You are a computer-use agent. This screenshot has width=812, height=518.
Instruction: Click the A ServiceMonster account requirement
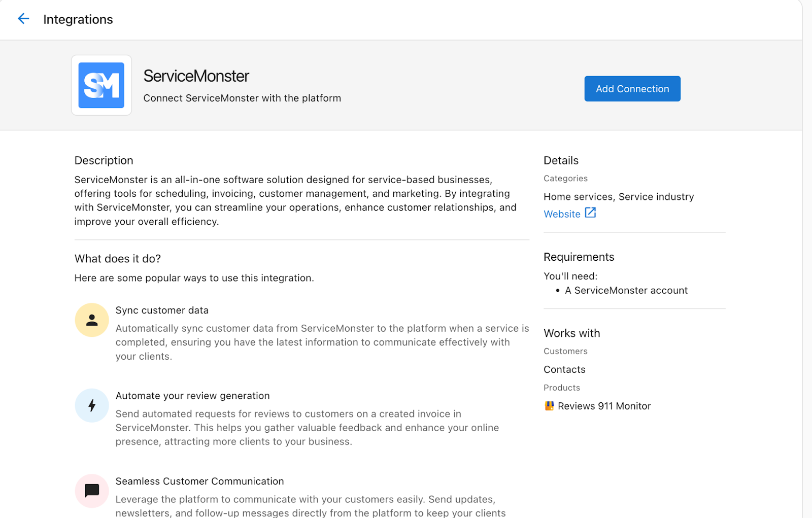pos(626,290)
